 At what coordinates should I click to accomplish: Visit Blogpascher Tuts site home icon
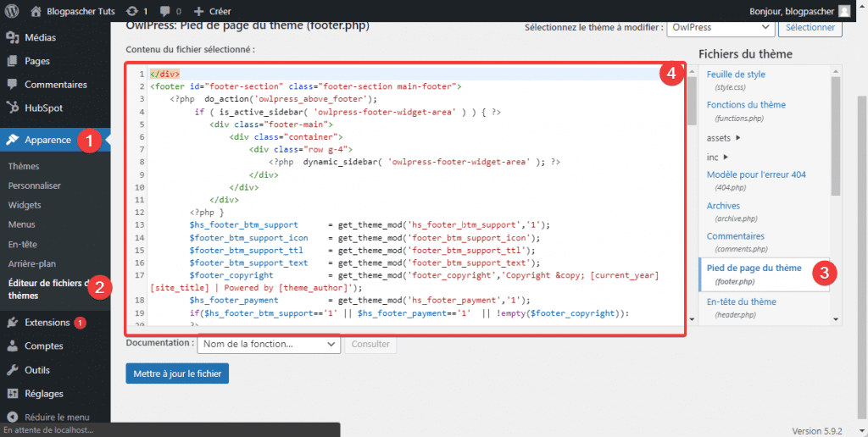click(36, 10)
